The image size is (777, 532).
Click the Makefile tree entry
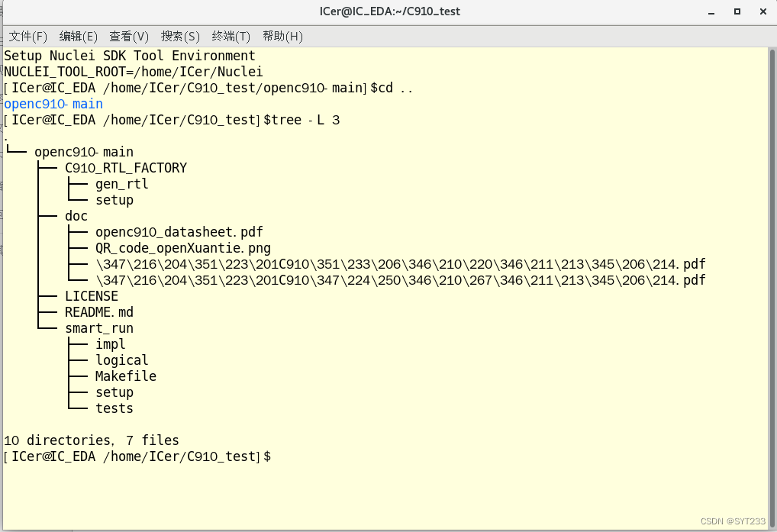pos(126,376)
